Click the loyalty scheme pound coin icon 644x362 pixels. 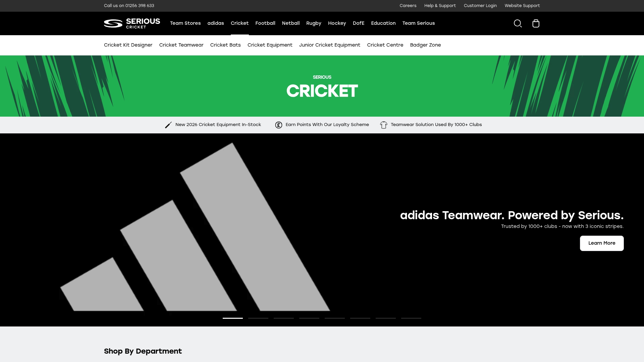279,125
